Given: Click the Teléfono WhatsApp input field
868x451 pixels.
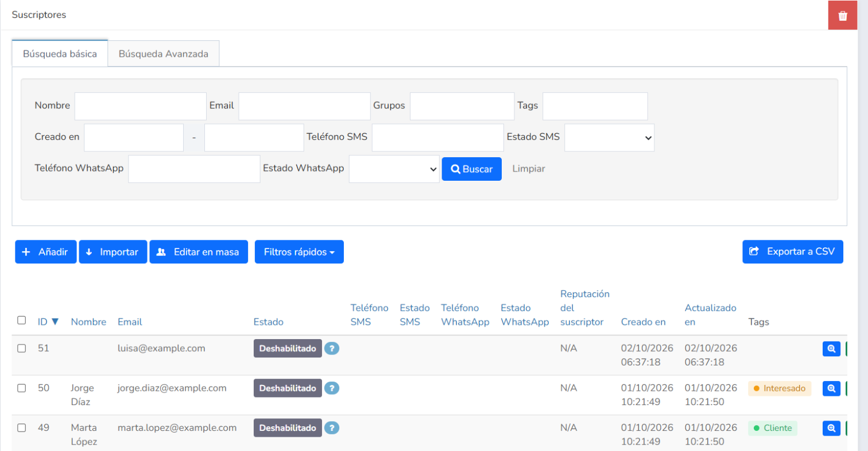Looking at the screenshot, I should click(195, 169).
